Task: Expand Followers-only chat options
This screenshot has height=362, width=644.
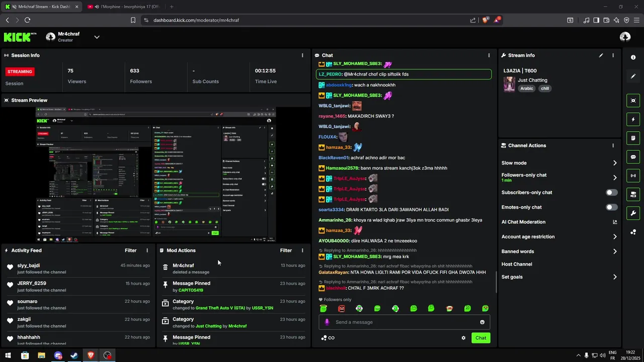Action: (615, 177)
